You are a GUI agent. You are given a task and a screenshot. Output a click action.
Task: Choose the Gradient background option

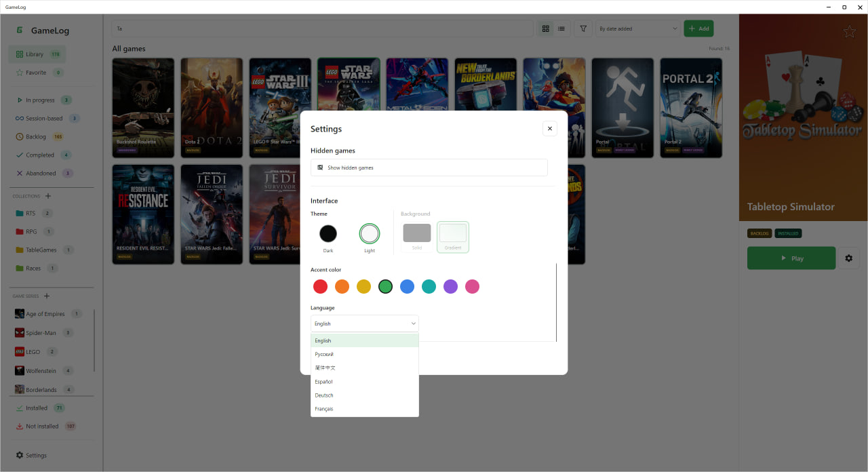453,237
